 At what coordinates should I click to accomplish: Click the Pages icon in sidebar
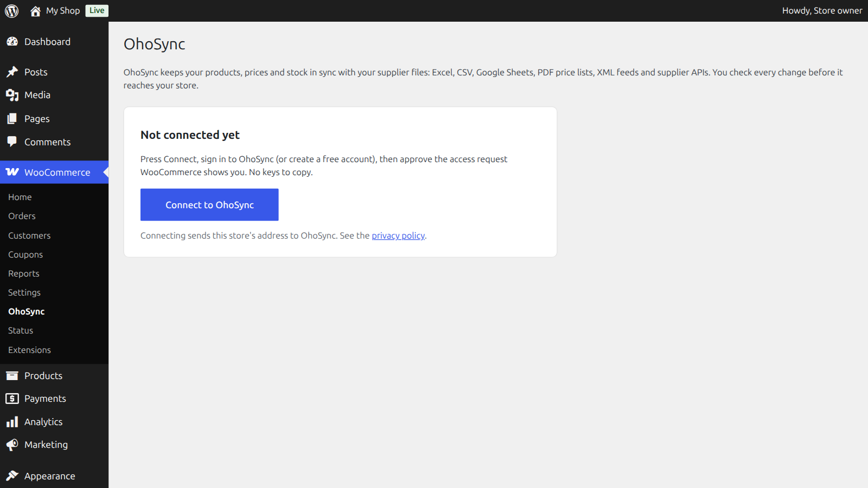(12, 119)
